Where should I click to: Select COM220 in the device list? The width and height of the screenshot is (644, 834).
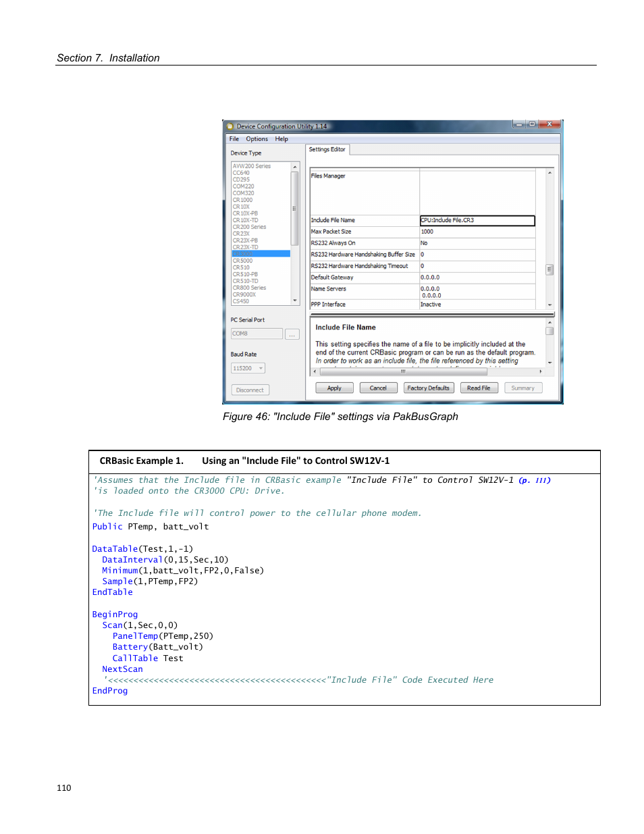click(x=243, y=186)
